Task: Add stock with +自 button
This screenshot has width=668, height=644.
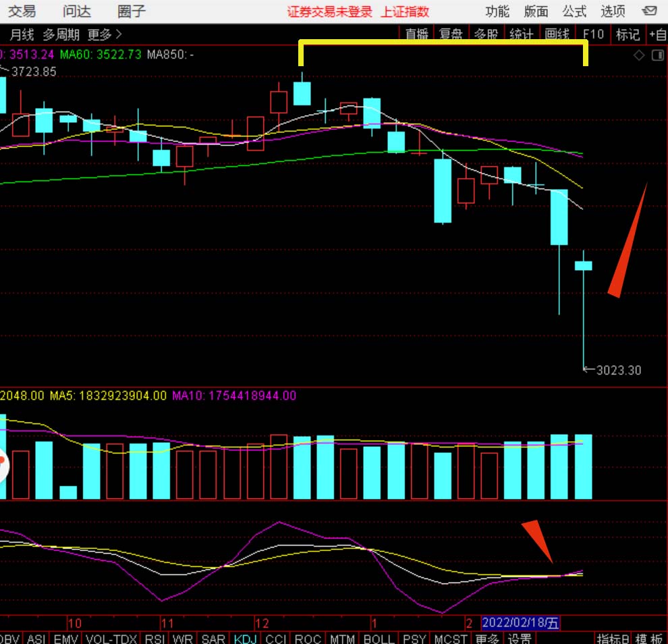Action: point(657,34)
